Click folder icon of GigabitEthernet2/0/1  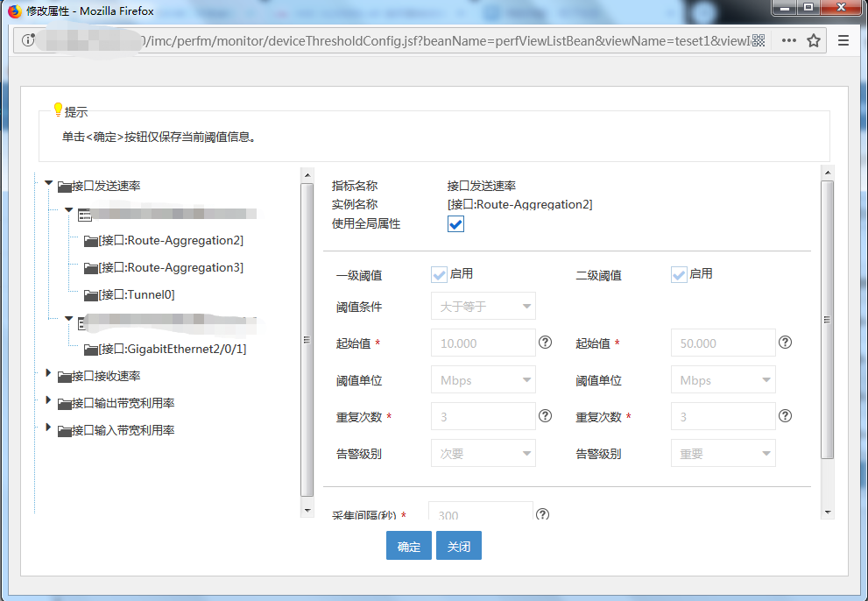[x=91, y=350]
